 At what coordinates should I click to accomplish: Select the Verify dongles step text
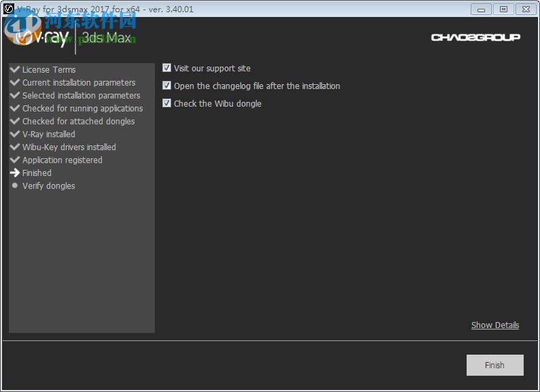pyautogui.click(x=48, y=186)
